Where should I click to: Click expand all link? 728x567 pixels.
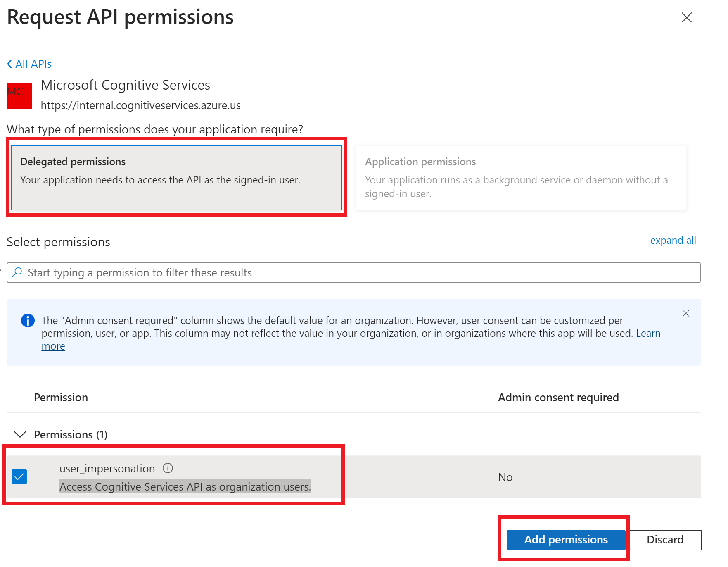pos(673,241)
